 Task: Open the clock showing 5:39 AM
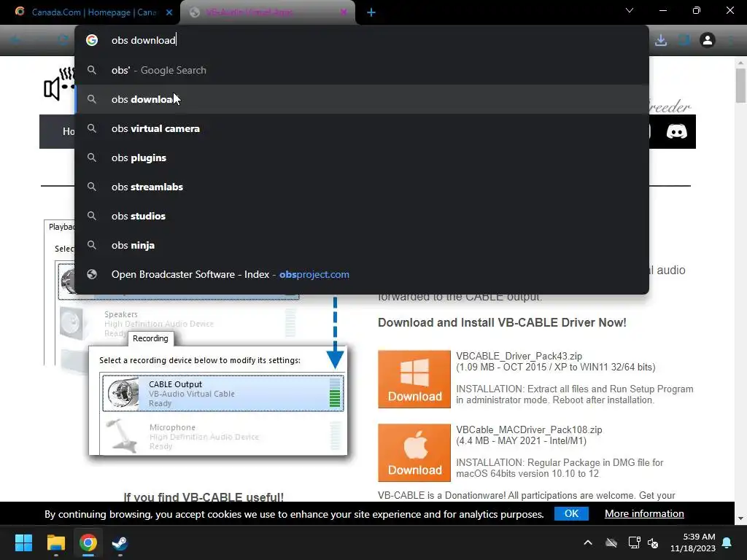click(x=693, y=542)
